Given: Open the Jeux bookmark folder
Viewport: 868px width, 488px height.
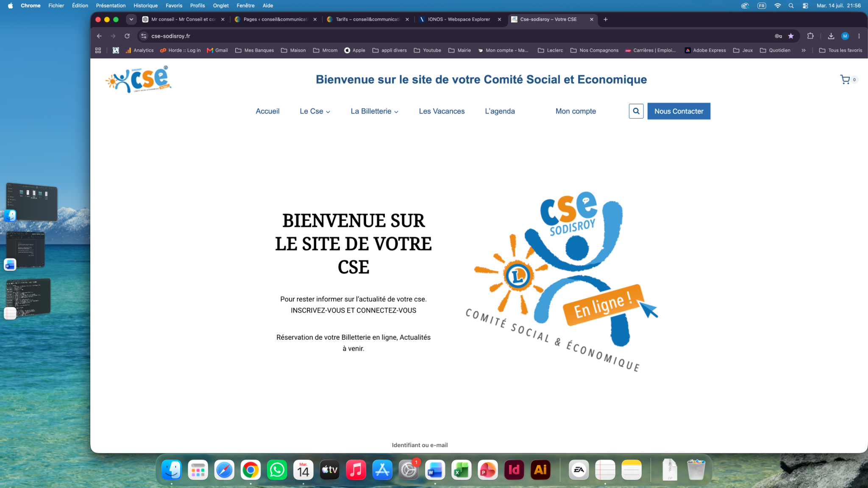Looking at the screenshot, I should (743, 50).
